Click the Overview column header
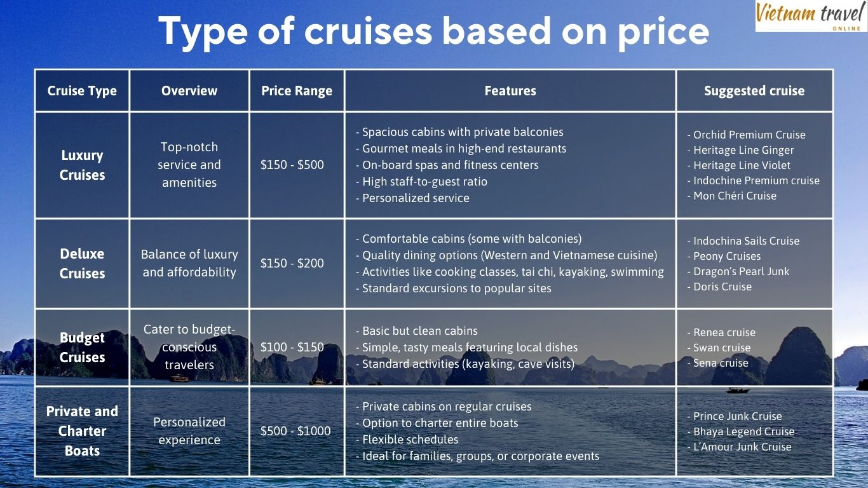This screenshot has width=868, height=488. pyautogui.click(x=189, y=91)
